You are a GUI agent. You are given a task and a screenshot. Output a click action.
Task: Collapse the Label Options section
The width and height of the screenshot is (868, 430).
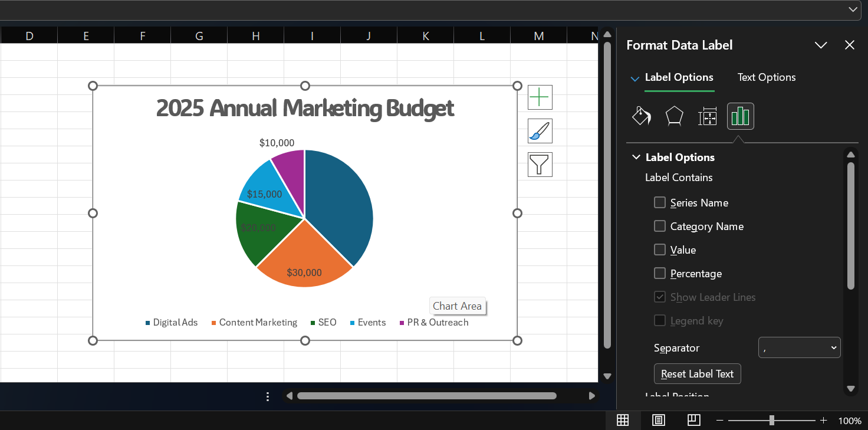tap(636, 157)
